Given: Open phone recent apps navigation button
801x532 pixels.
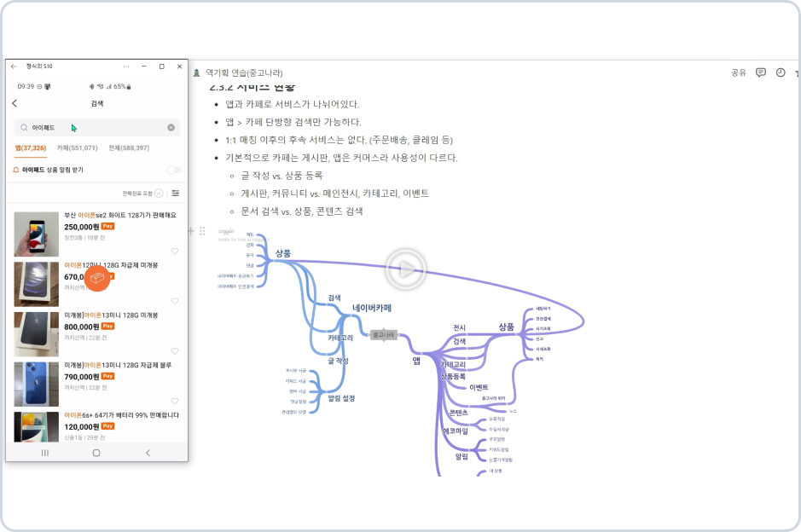Looking at the screenshot, I should (45, 453).
